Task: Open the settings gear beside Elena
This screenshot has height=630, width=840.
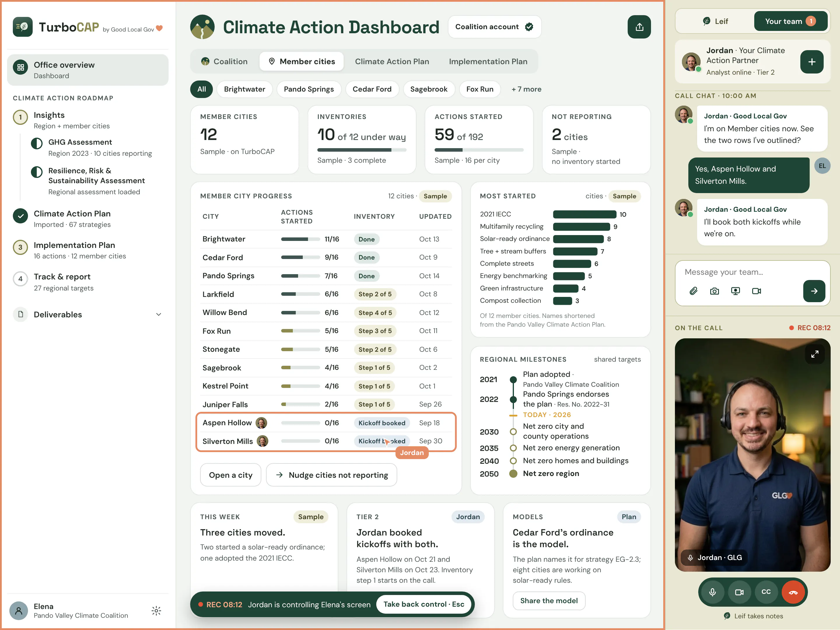Action: [x=156, y=611]
